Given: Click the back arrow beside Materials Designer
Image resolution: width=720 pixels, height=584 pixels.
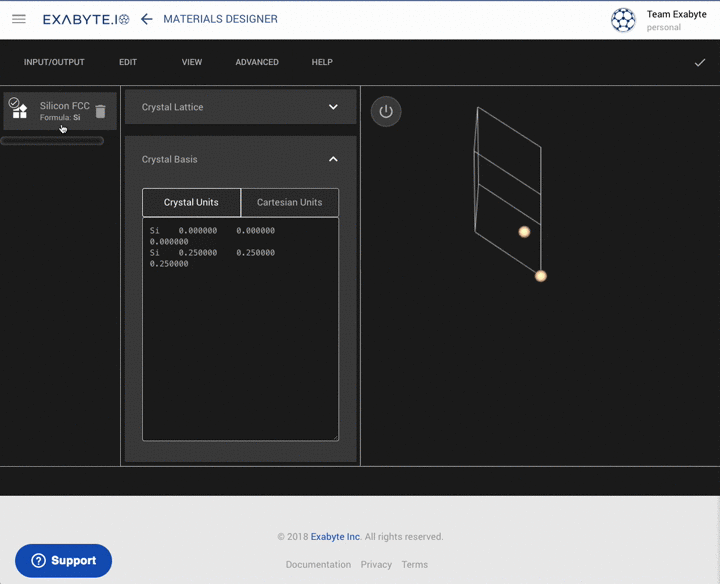Looking at the screenshot, I should 147,19.
